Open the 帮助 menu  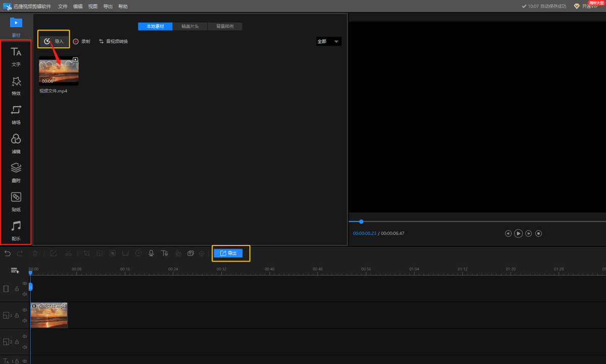[123, 7]
